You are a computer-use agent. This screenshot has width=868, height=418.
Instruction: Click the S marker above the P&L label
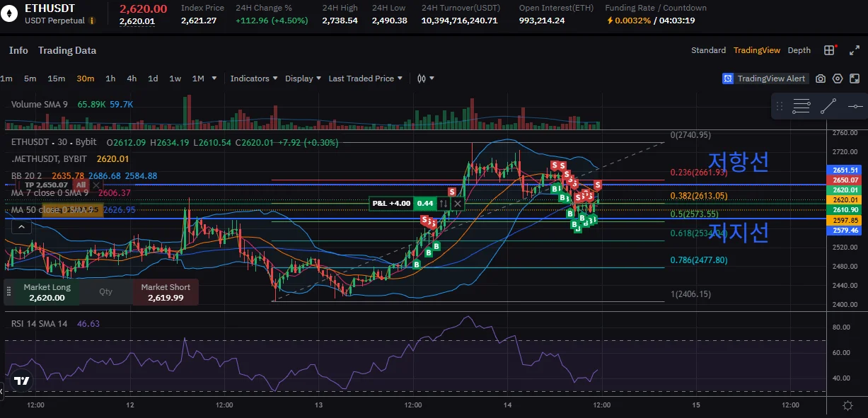click(x=451, y=192)
